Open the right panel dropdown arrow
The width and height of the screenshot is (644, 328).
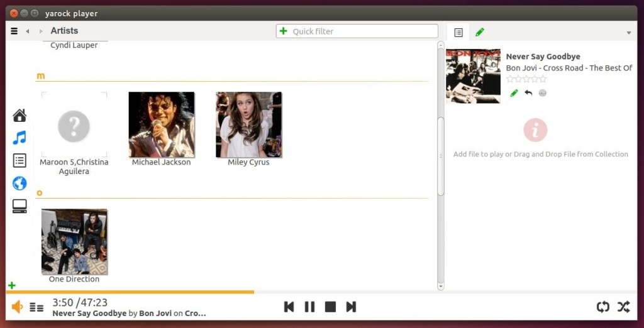(x=628, y=33)
